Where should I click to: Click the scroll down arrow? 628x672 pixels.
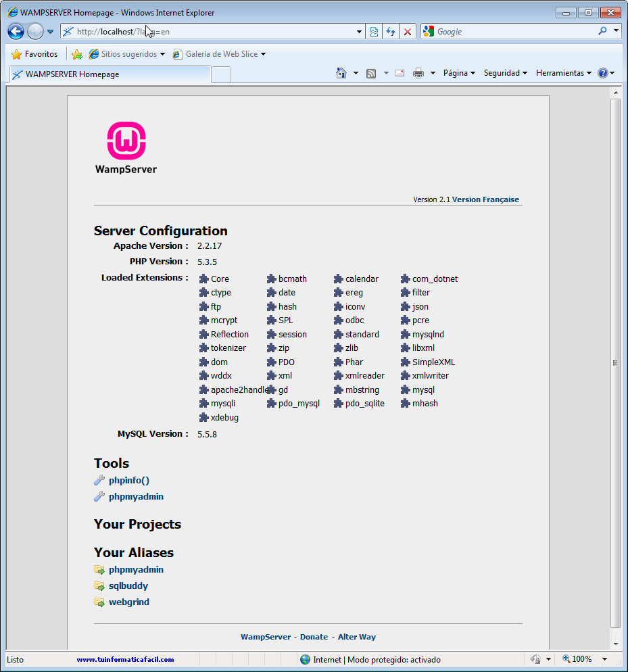point(616,644)
